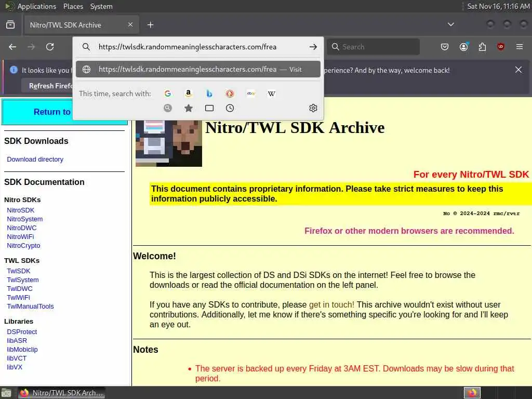The width and height of the screenshot is (532, 399).
Task: Click the clock showing Sat Nov 16
Action: click(498, 6)
